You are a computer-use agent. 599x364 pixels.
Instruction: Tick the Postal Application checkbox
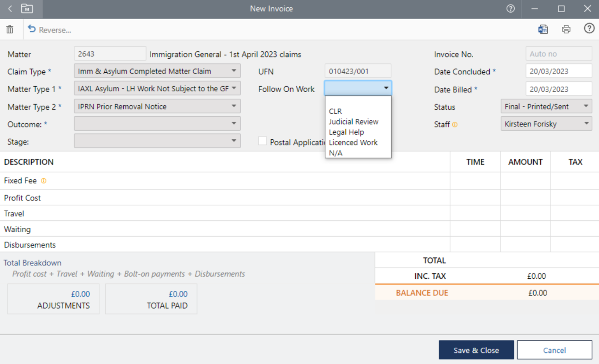[x=262, y=141]
